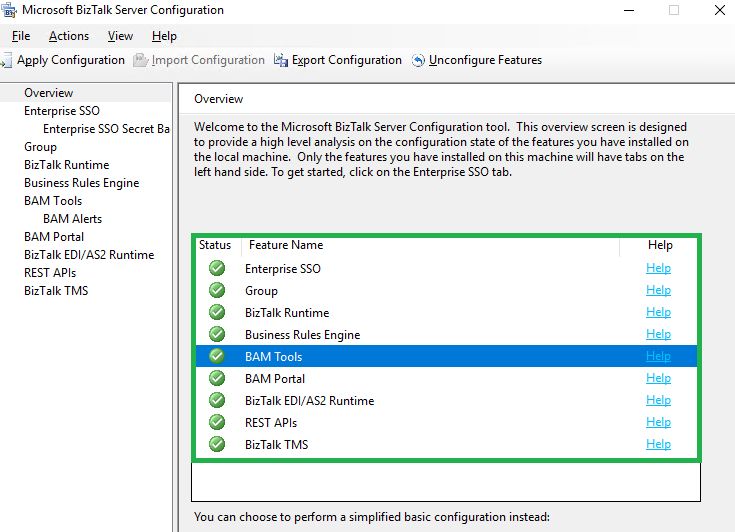This screenshot has width=735, height=532.
Task: Open Help link for Group feature
Action: pos(658,290)
